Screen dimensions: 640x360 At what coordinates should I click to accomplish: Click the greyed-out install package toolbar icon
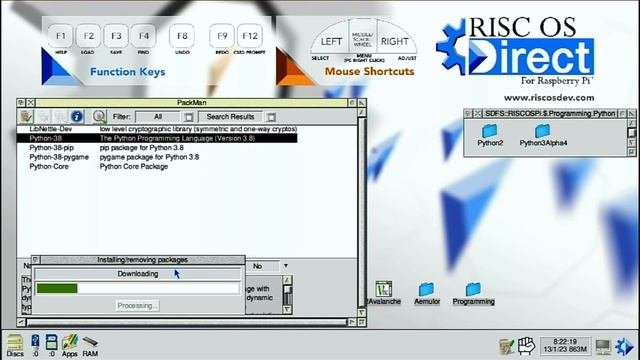coord(44,117)
